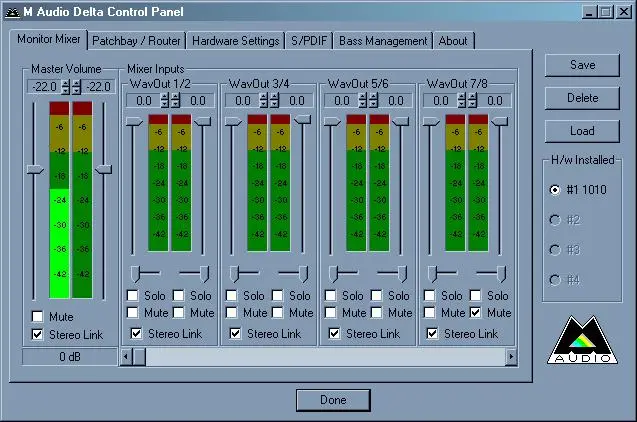Check WavOut 7/8 left channel Mute
This screenshot has width=637, height=422.
click(429, 312)
